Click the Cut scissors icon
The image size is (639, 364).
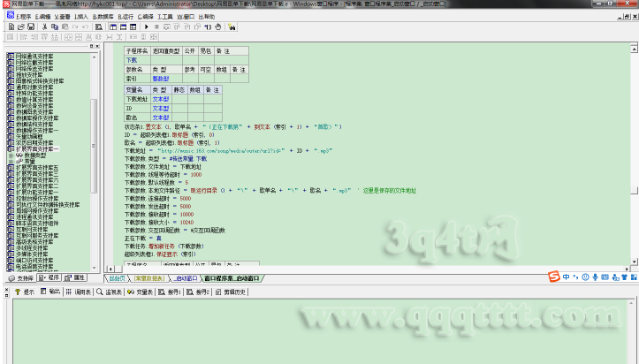(44, 27)
